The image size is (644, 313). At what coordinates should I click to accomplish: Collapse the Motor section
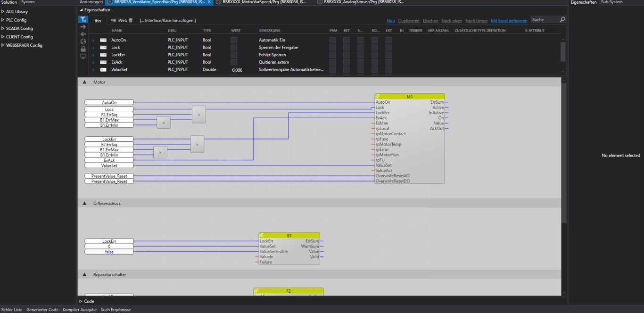84,82
